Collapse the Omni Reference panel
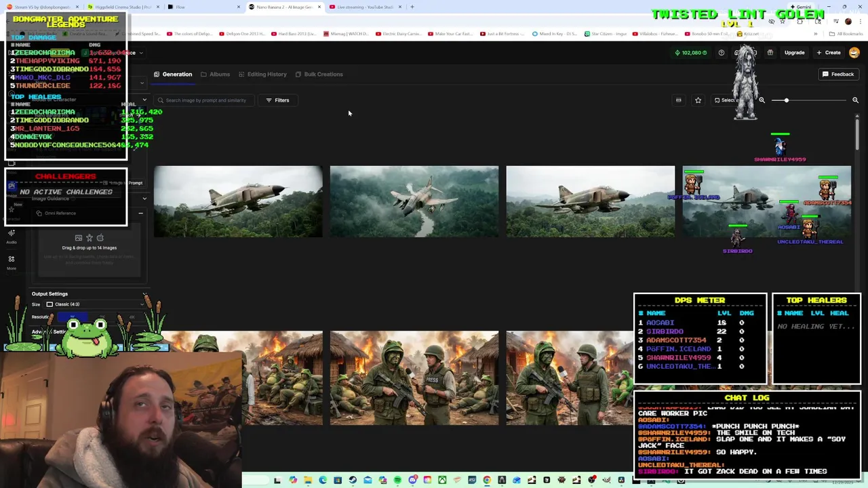The image size is (868, 488). pos(140,213)
